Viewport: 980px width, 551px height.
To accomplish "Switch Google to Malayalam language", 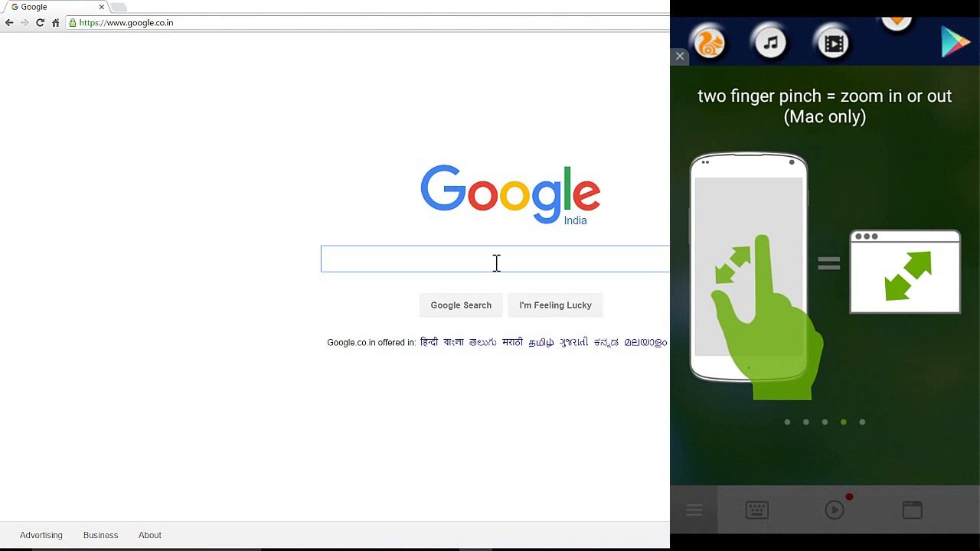I will tap(645, 342).
